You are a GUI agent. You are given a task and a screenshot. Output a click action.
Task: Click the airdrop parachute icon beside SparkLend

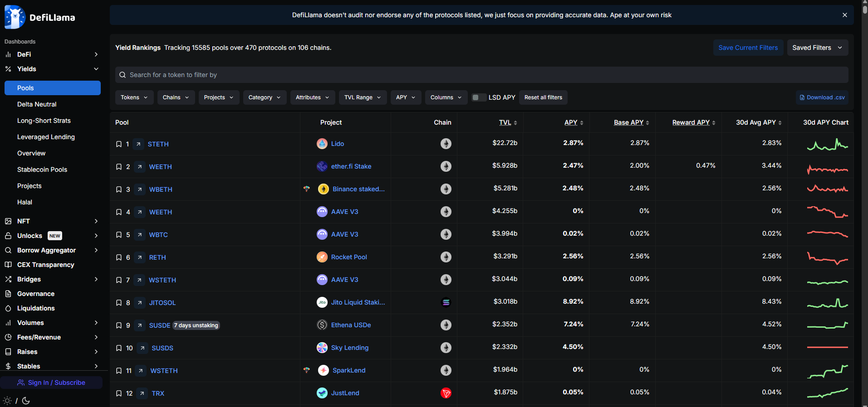[x=307, y=370]
